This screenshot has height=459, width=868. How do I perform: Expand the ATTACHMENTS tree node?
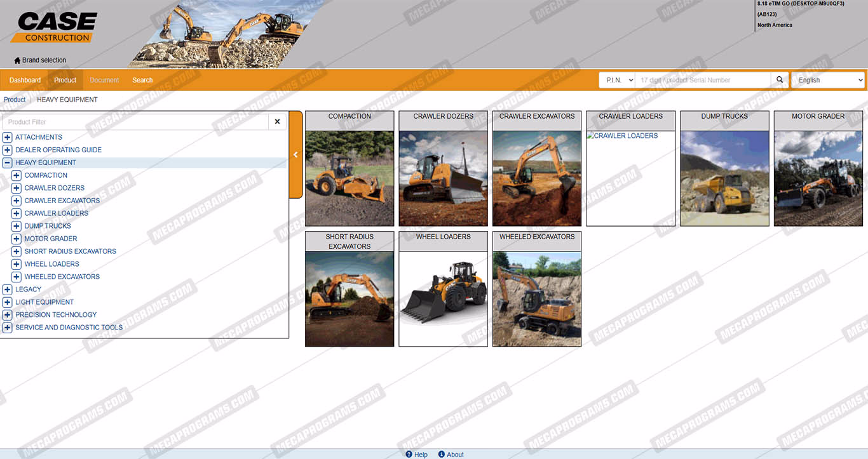tap(8, 137)
